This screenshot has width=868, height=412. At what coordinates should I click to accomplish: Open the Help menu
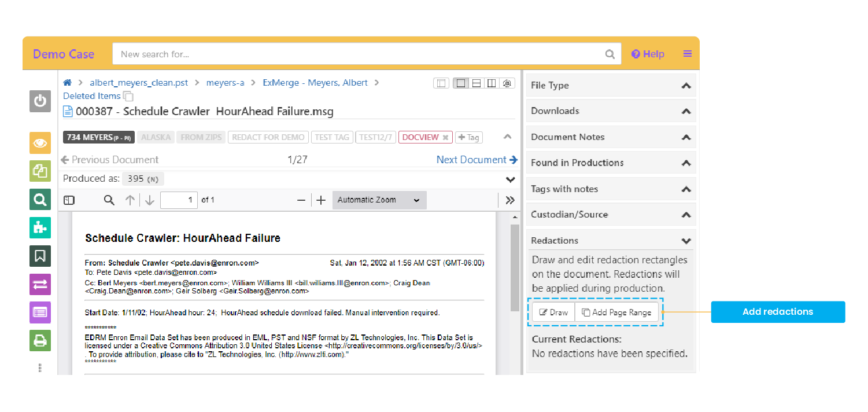click(x=648, y=54)
